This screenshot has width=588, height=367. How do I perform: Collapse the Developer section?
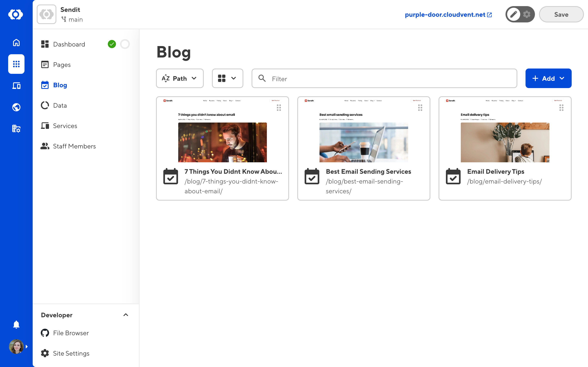pyautogui.click(x=126, y=315)
